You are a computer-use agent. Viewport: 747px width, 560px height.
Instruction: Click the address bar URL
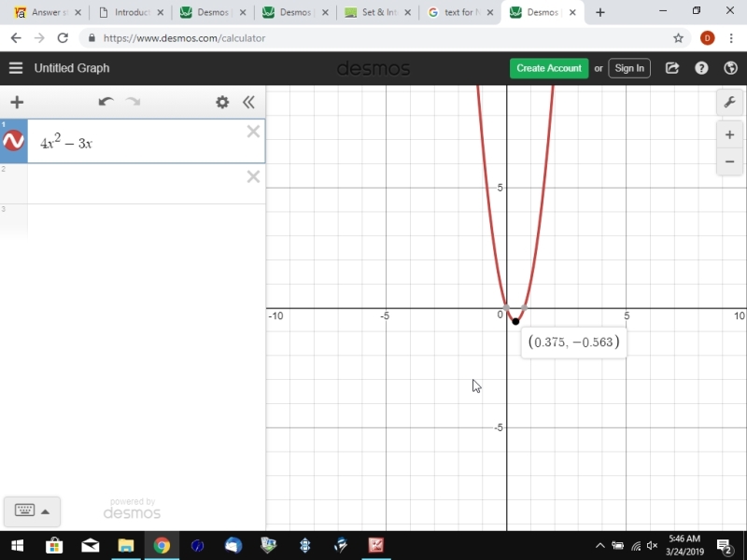[x=184, y=38]
